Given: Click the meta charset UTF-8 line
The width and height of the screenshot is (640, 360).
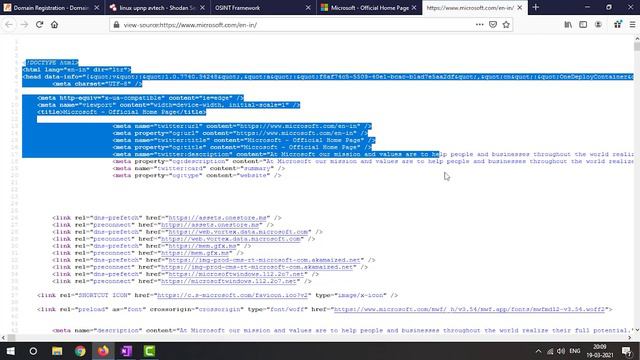Looking at the screenshot, I should (x=97, y=84).
